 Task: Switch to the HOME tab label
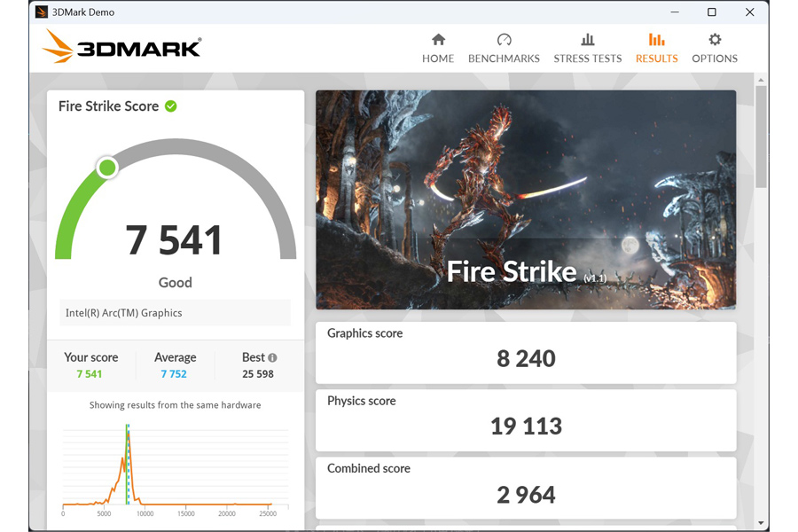tap(438, 59)
